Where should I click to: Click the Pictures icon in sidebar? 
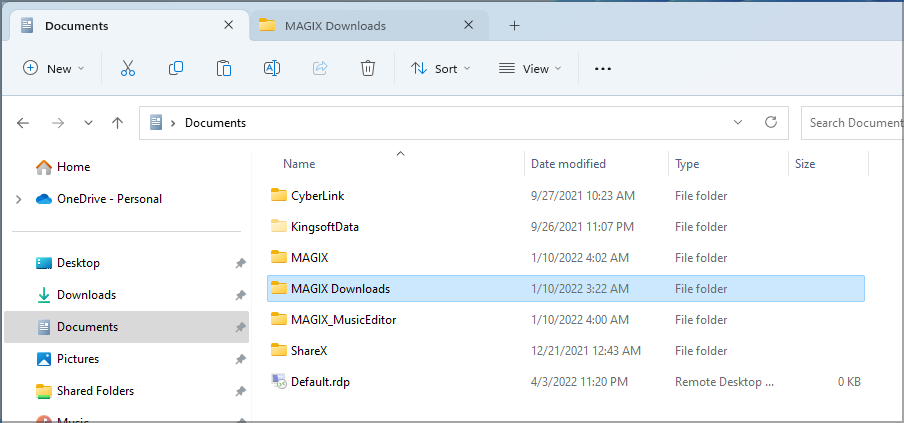click(44, 359)
